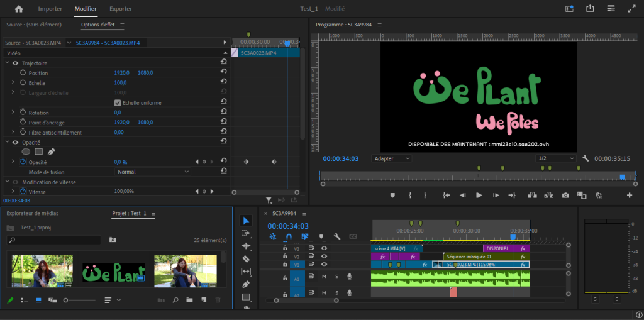Toggle V2 track output eye
Viewport: 644px width, 320px height.
point(324,257)
